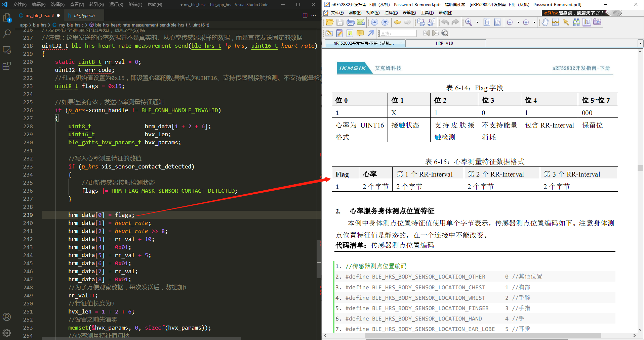The image size is (644, 340).
Task: Open the Search view in activity bar
Action: coord(7,34)
